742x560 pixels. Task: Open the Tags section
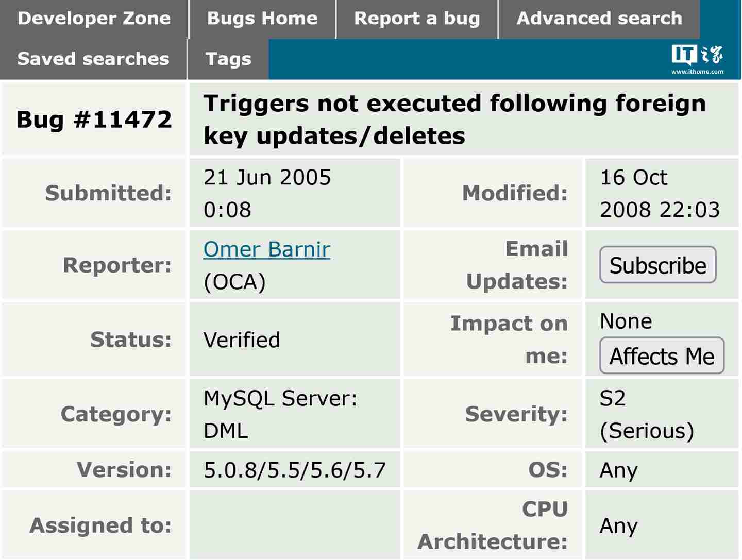click(228, 59)
